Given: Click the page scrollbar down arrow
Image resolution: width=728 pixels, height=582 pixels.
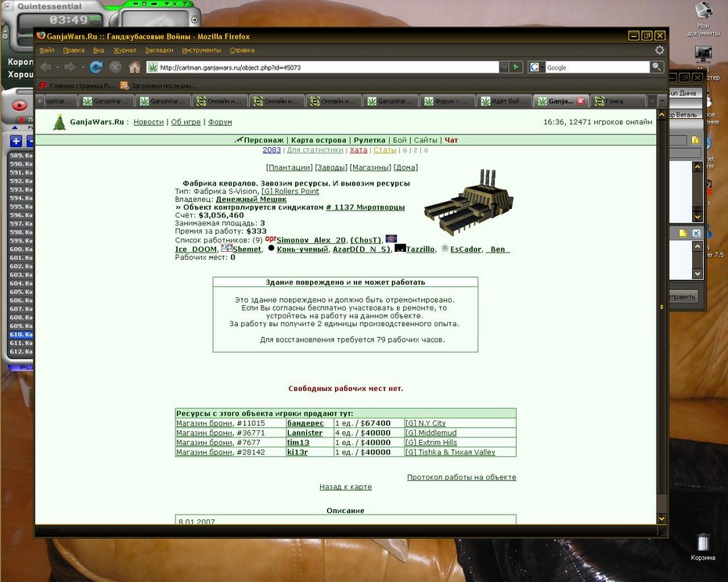Looking at the screenshot, I should (x=662, y=519).
